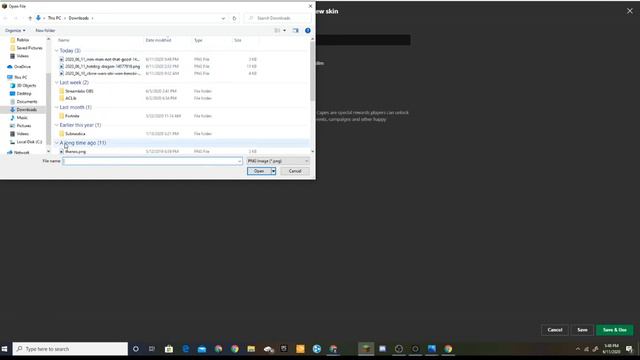Open Documents in the navigation pane
This screenshot has height=360, width=640.
click(x=27, y=102)
